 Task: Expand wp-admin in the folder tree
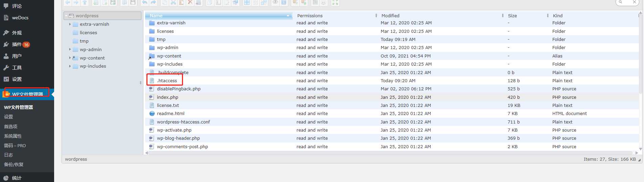[70, 49]
